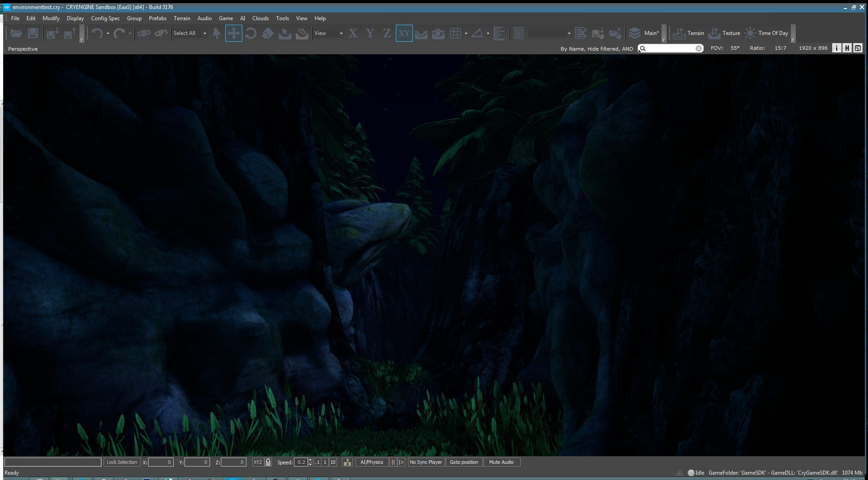This screenshot has height=480, width=868.
Task: Click the Unlink objects broken chain icon
Action: point(161,33)
